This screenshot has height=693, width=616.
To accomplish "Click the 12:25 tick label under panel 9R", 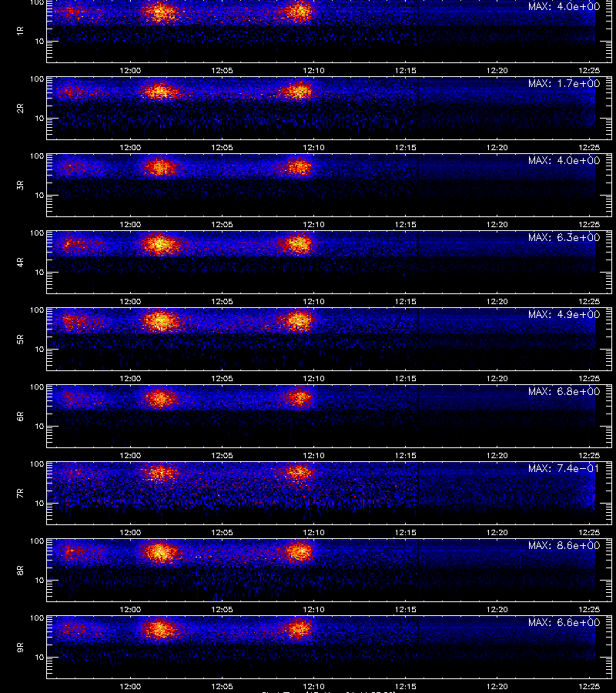I will tap(589, 686).
